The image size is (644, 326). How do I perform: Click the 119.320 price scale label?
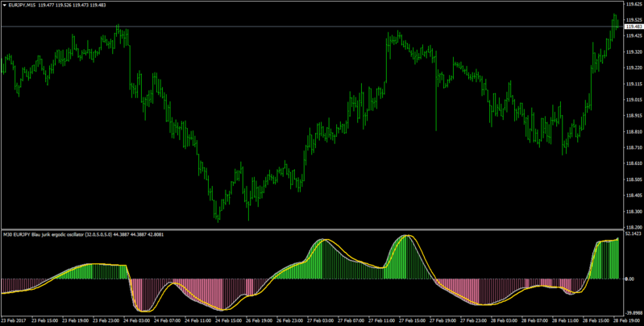click(x=634, y=52)
